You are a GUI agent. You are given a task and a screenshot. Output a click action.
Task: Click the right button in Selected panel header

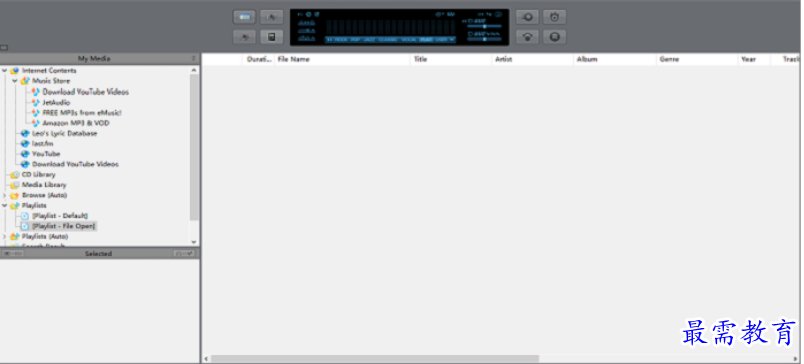coord(184,254)
